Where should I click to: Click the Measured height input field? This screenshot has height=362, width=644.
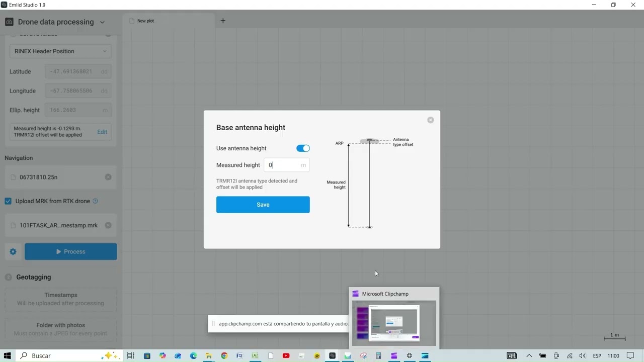pyautogui.click(x=287, y=165)
